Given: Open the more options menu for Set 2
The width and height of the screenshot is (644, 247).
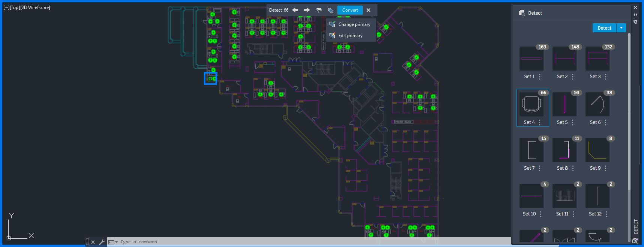Looking at the screenshot, I should point(573,77).
